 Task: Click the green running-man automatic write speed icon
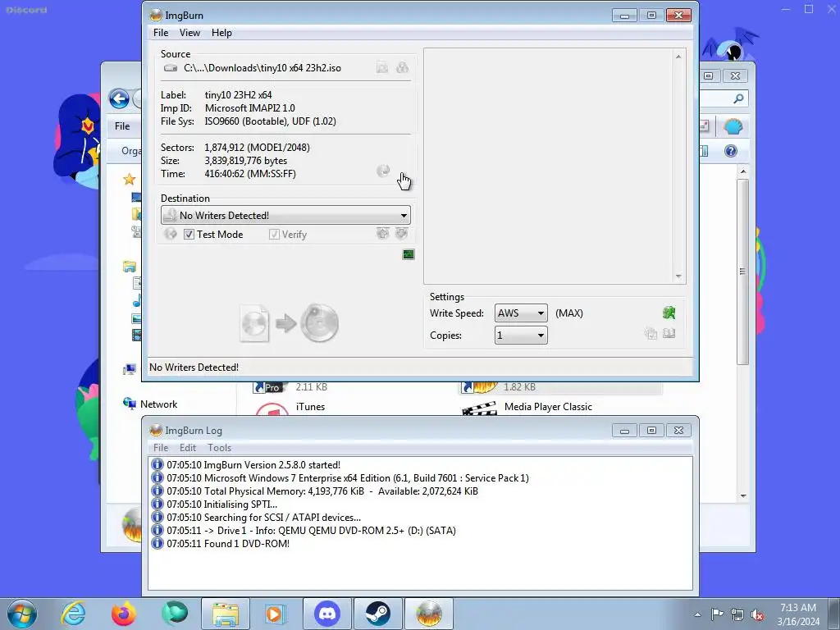tap(669, 313)
